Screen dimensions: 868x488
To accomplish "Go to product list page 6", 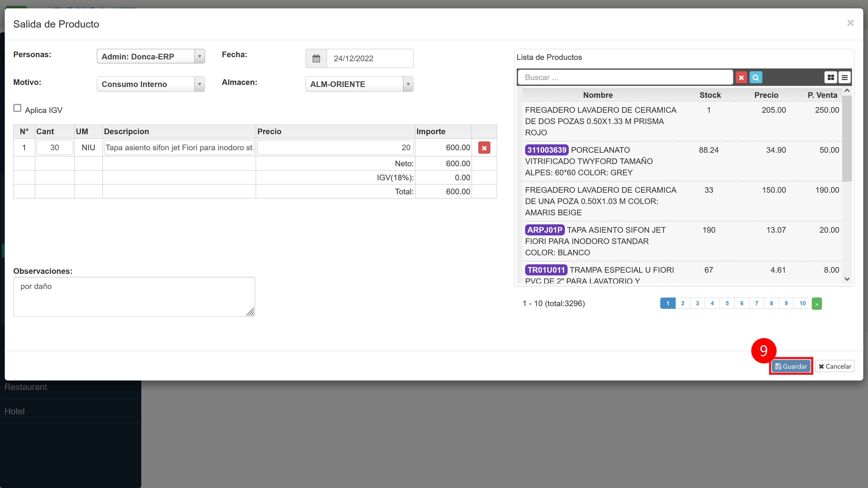I will click(x=742, y=303).
